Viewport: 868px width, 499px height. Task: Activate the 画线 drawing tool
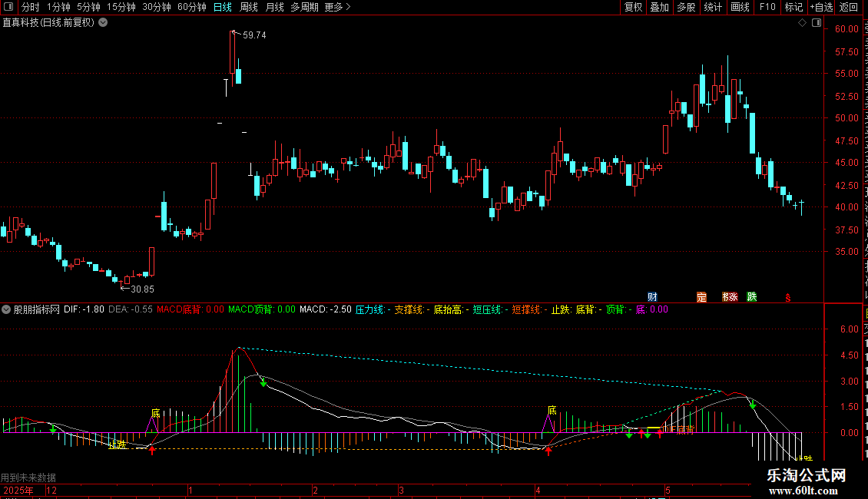coord(740,7)
